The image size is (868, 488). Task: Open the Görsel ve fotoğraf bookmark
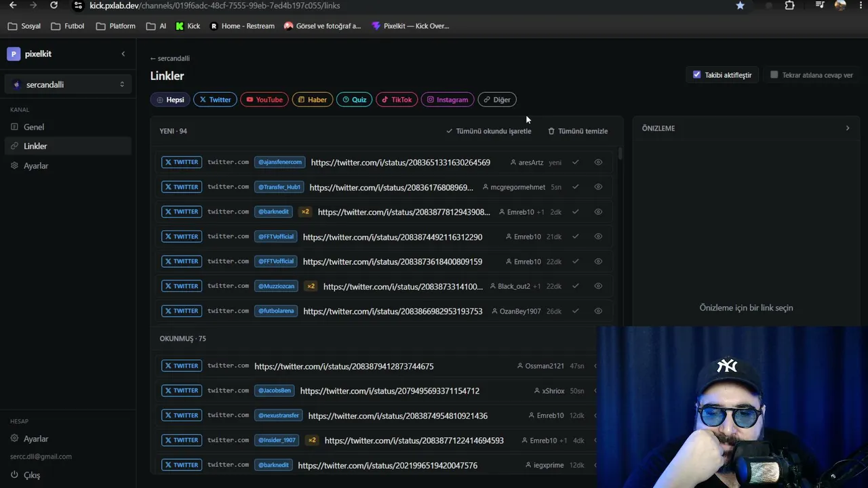click(x=323, y=26)
